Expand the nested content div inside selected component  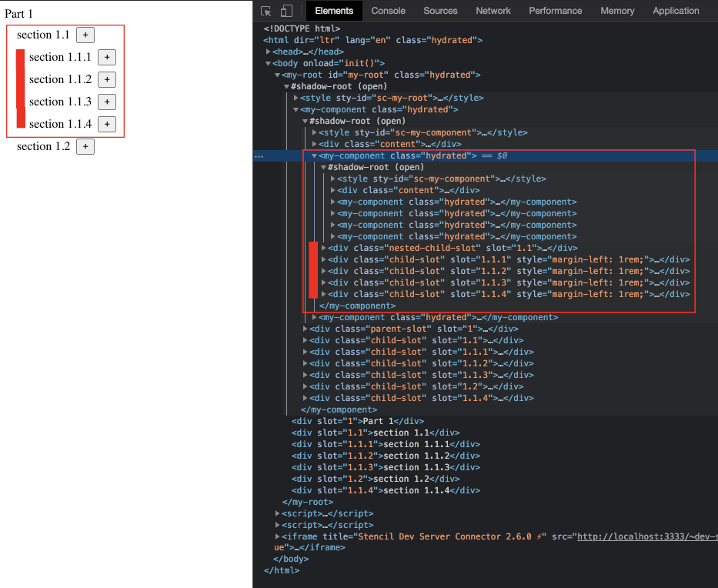333,191
